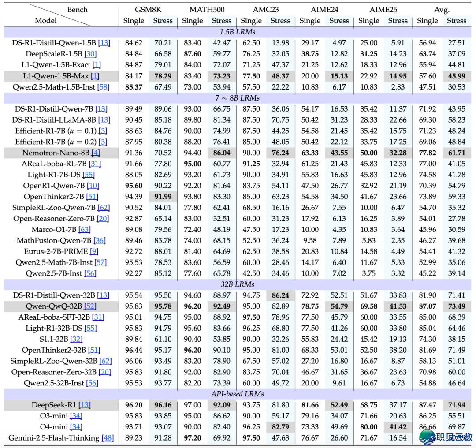Open citation [51] for OpenThinker2-32B
The height and width of the screenshot is (448, 476).
click(x=94, y=350)
